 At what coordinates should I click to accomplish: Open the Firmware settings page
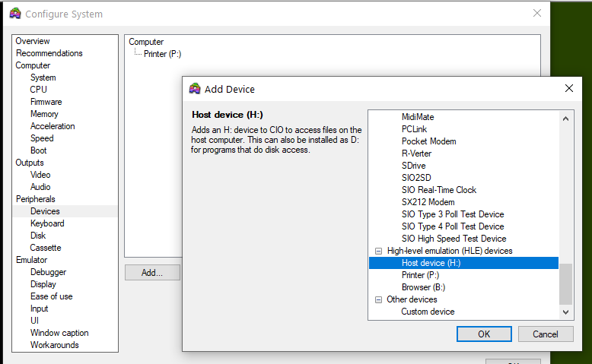pos(46,102)
